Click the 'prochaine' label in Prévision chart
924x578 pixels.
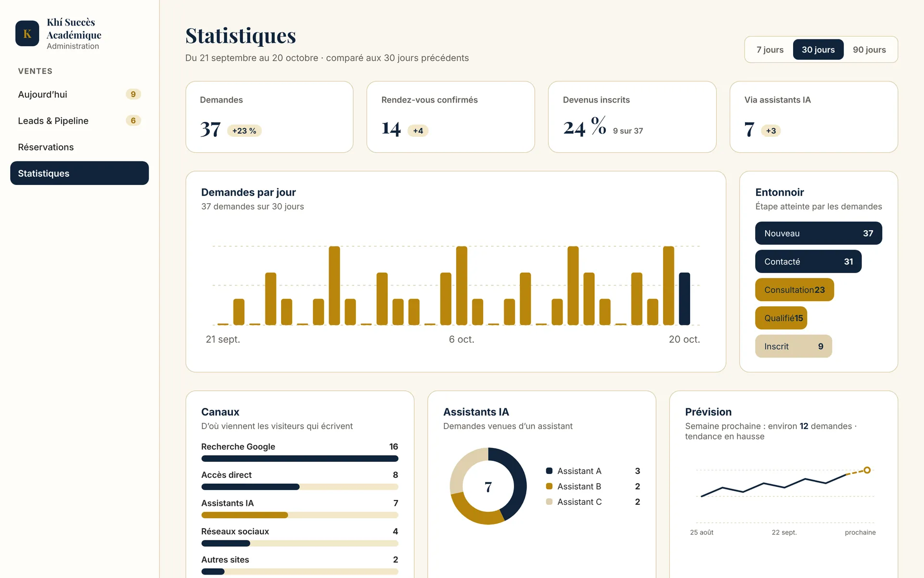coord(860,532)
